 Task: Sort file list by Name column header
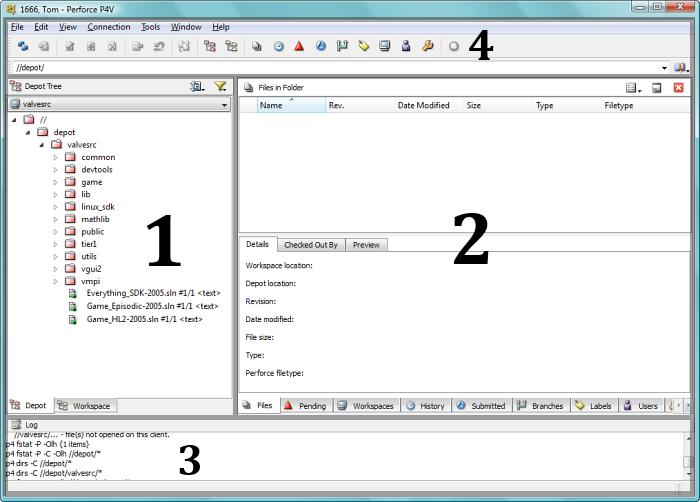[291, 105]
